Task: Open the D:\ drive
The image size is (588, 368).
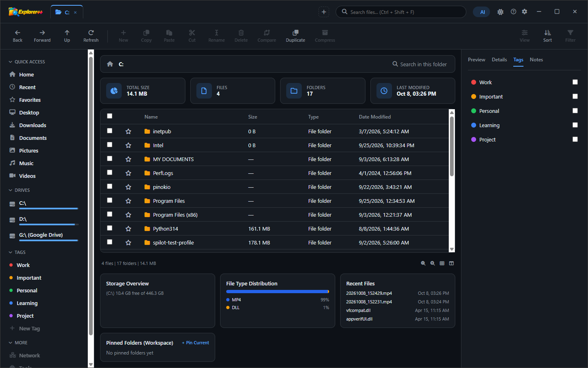Action: pyautogui.click(x=44, y=220)
